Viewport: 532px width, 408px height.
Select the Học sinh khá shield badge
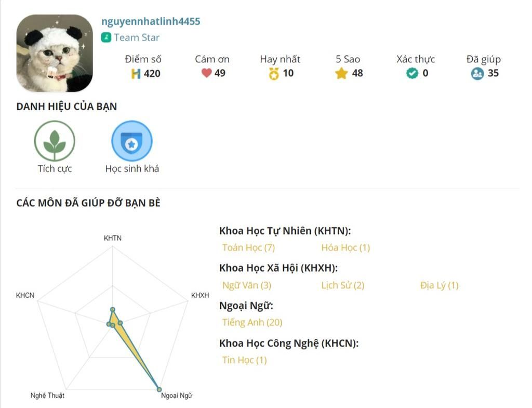(132, 141)
